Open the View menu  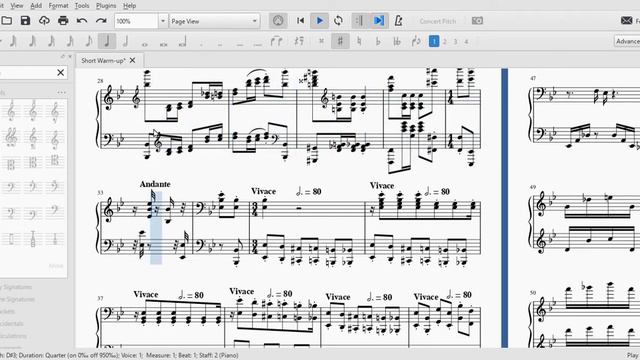tap(17, 6)
